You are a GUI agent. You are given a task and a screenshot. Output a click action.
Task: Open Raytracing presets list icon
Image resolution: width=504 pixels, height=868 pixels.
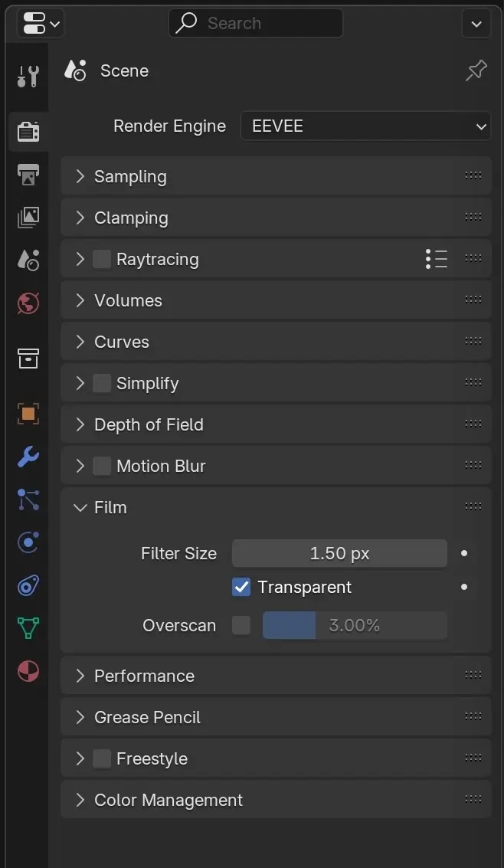click(437, 259)
